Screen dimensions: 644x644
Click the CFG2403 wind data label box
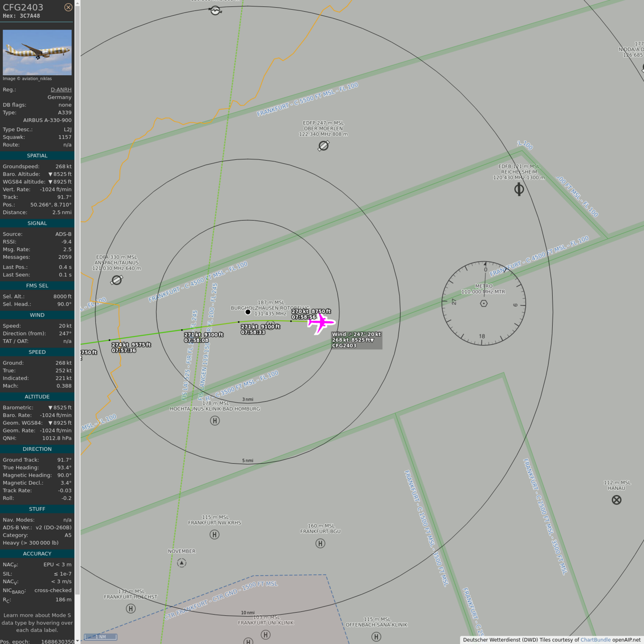356,340
